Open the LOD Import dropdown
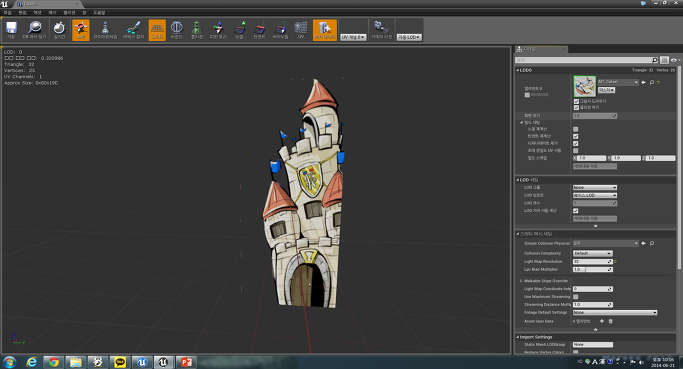683x369 pixels. pyautogui.click(x=595, y=195)
